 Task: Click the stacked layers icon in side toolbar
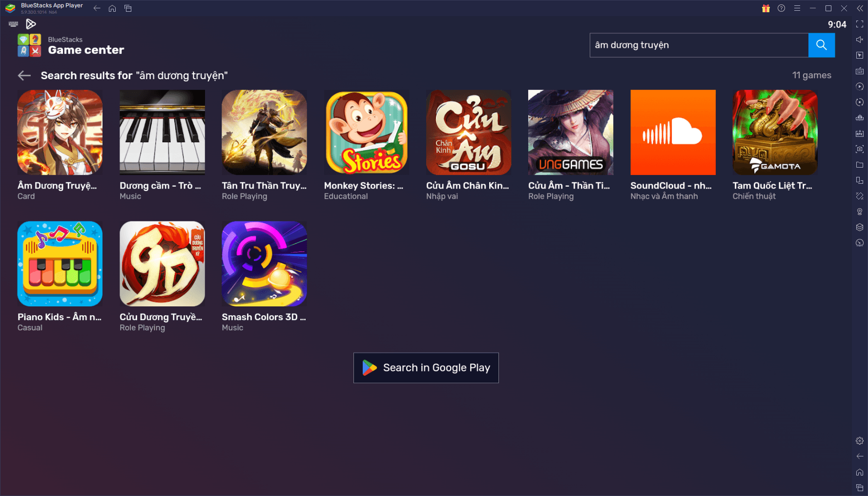(860, 227)
